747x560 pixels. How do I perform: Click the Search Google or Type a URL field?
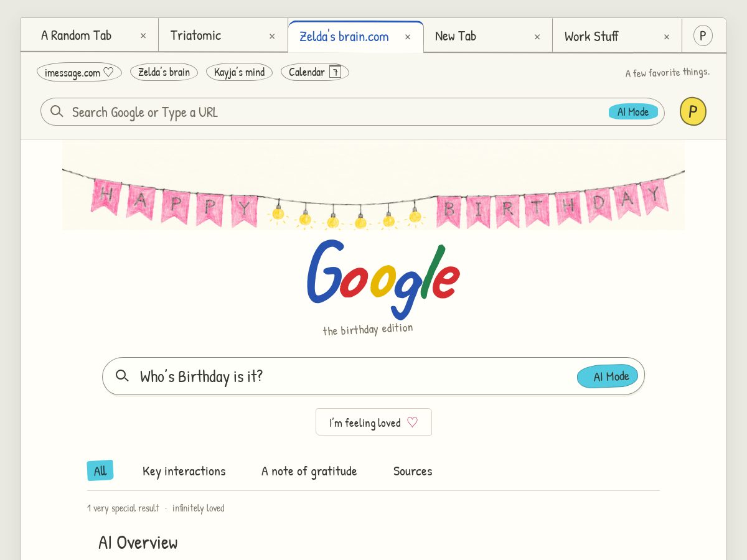point(352,112)
